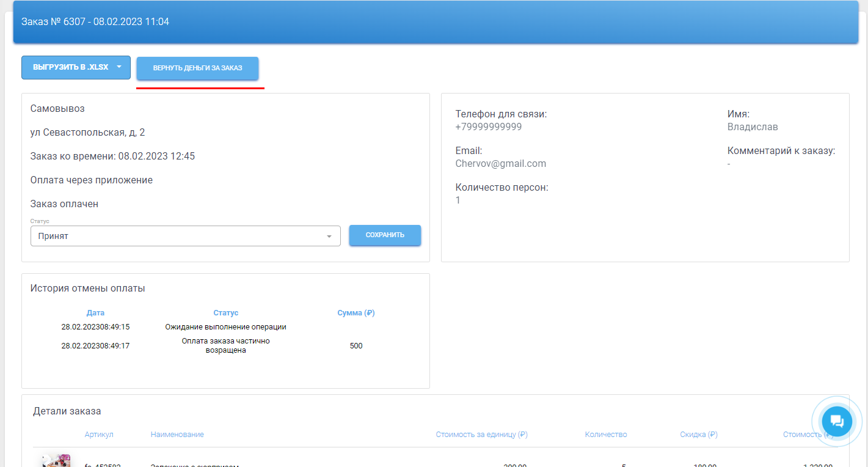The image size is (868, 467).
Task: Click the contact phone number +79999999999
Action: [x=489, y=127]
